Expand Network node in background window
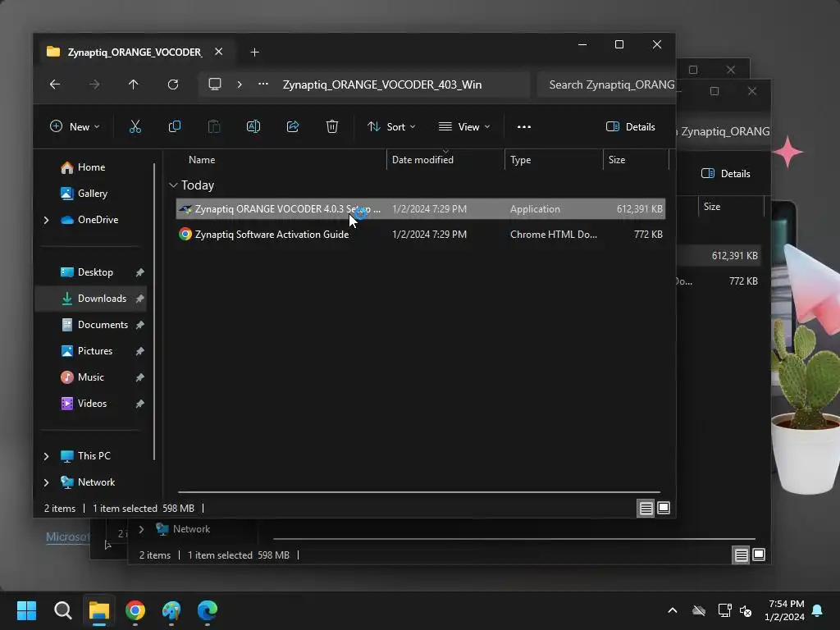Viewport: 840px width, 630px height. [141, 529]
